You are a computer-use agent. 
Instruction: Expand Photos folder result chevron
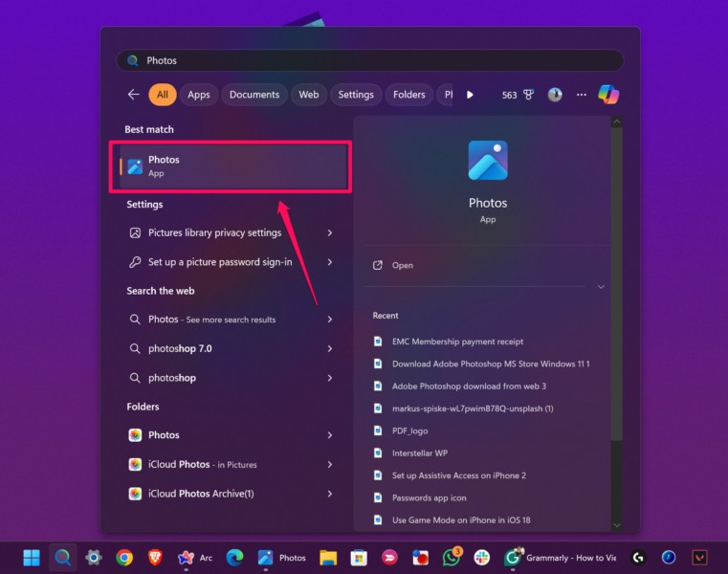point(330,435)
